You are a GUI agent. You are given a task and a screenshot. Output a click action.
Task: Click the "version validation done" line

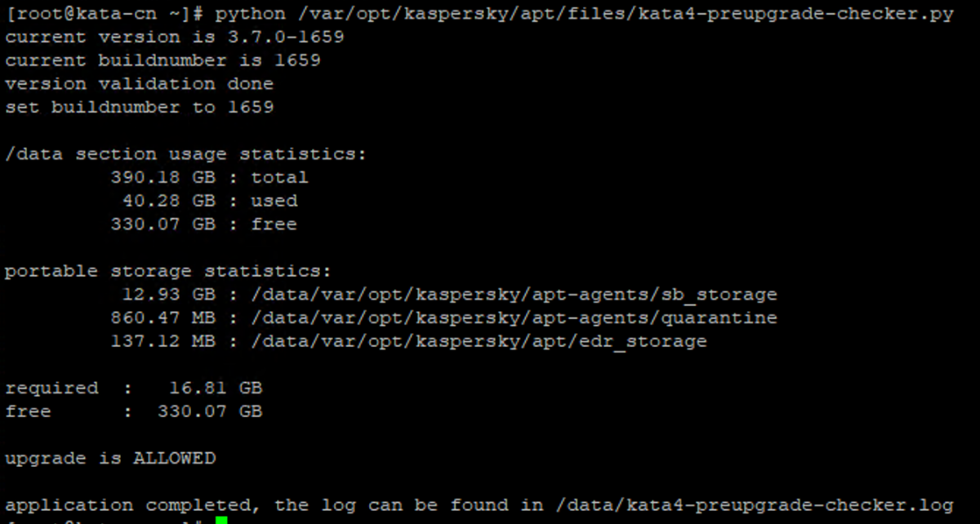click(139, 84)
